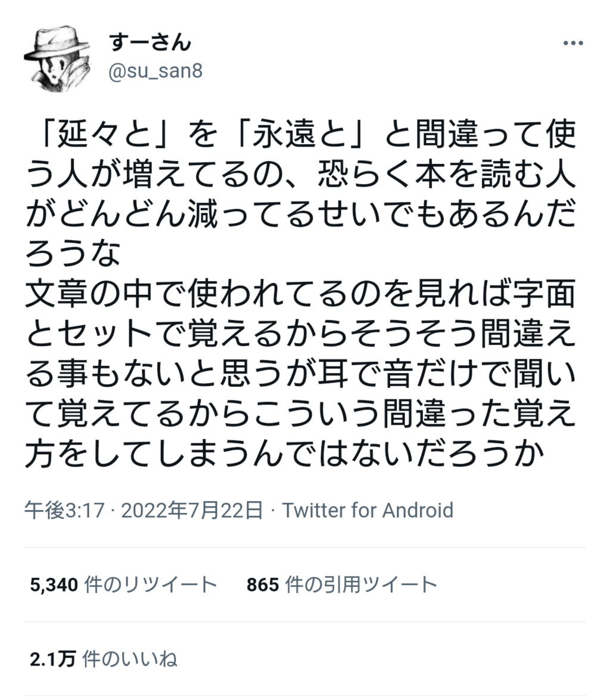Show the 2.1万 件のいいね list
610x700 pixels.
point(103,659)
